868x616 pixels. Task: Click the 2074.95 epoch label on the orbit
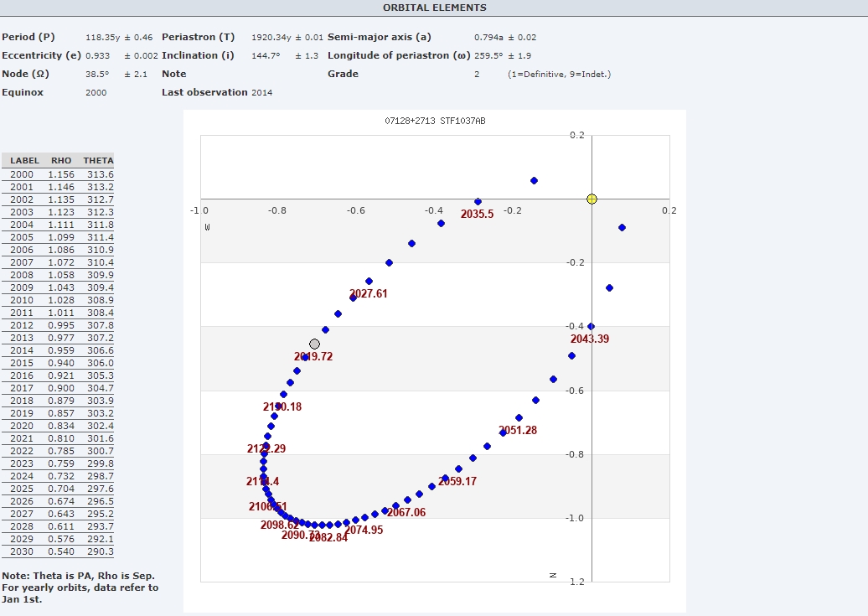(x=364, y=531)
